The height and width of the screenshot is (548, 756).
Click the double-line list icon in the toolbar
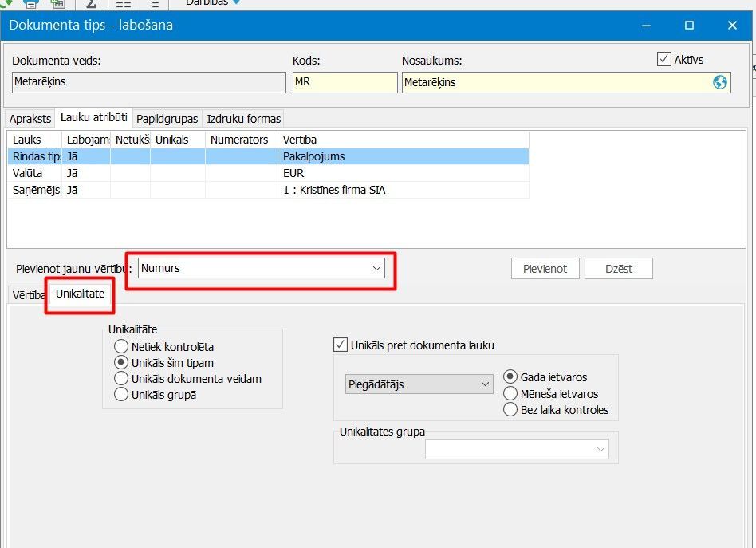[x=124, y=3]
